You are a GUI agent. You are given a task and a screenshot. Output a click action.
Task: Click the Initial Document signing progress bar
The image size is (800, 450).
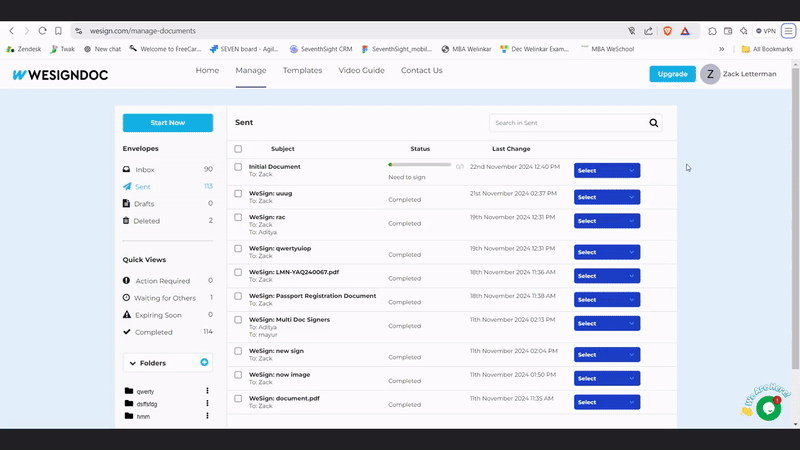tap(419, 165)
